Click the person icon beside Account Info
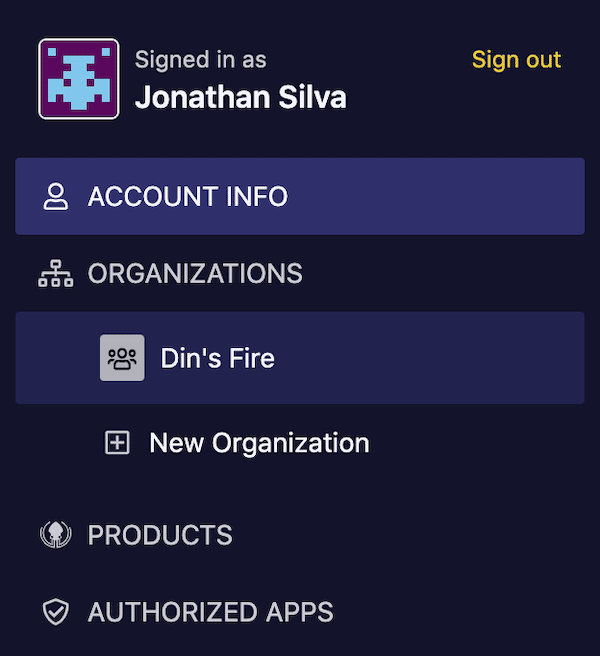 [56, 197]
